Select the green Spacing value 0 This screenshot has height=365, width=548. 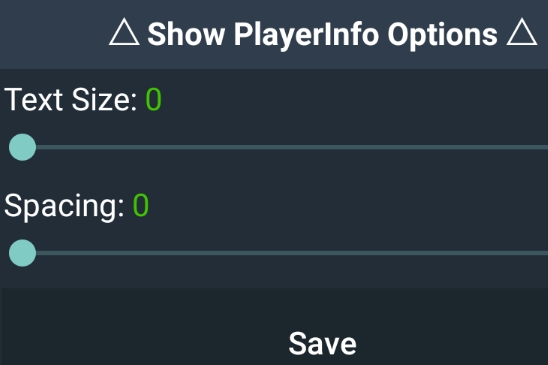pyautogui.click(x=141, y=206)
